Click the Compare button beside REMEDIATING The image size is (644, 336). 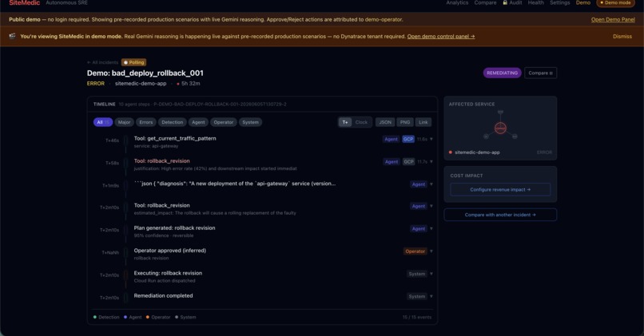tap(540, 73)
